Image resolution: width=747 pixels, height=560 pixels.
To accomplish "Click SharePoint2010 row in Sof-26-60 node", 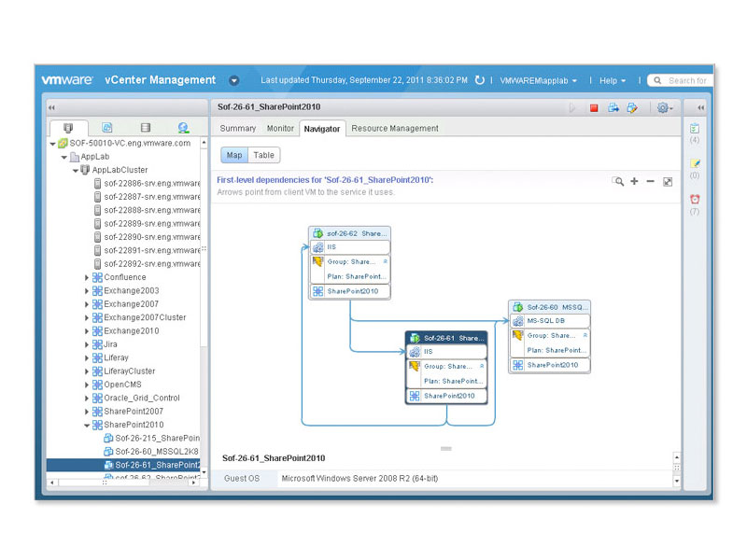I will [x=549, y=365].
